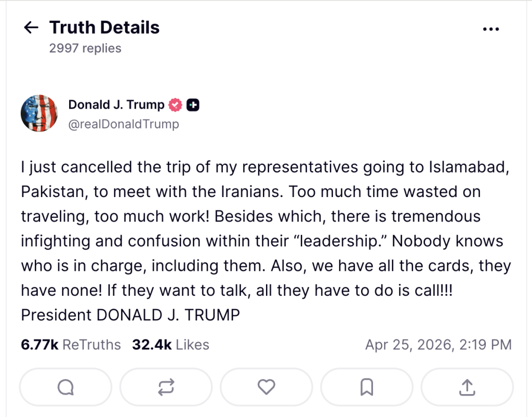This screenshot has height=417, width=532.
Task: Click the Truth Details page title
Action: coord(104,28)
